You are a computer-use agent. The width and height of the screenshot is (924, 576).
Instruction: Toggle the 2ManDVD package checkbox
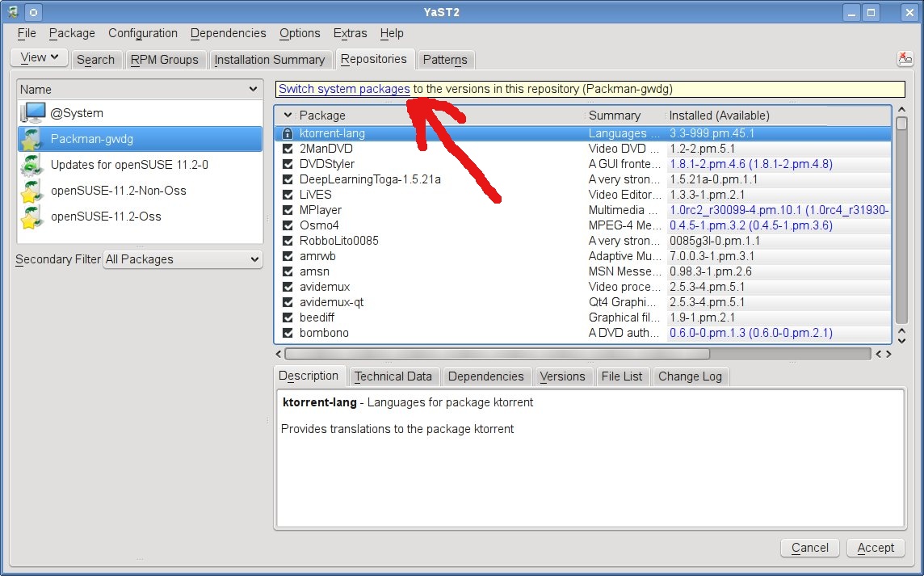pyautogui.click(x=288, y=149)
